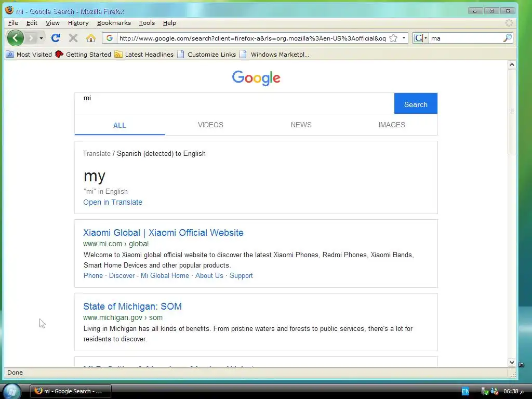Open the History menu

tap(78, 23)
